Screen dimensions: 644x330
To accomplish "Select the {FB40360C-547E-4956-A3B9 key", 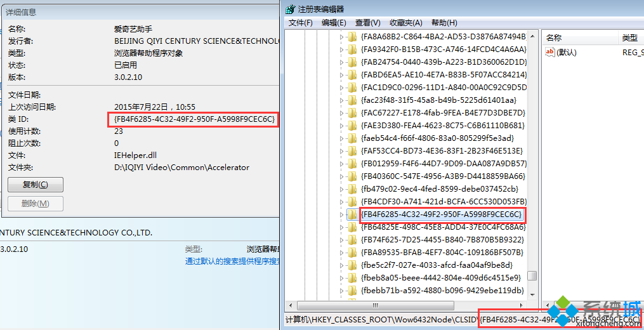I will coord(443,176).
